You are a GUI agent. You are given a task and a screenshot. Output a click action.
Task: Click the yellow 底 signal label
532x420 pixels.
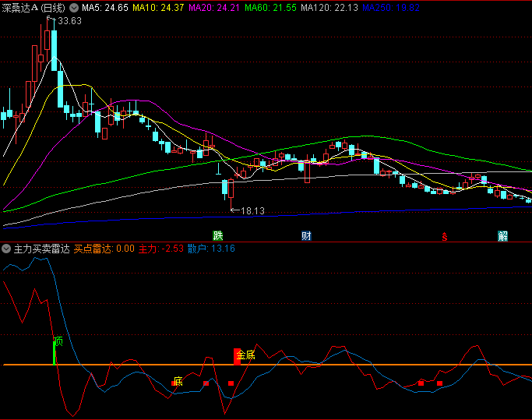pyautogui.click(x=178, y=381)
